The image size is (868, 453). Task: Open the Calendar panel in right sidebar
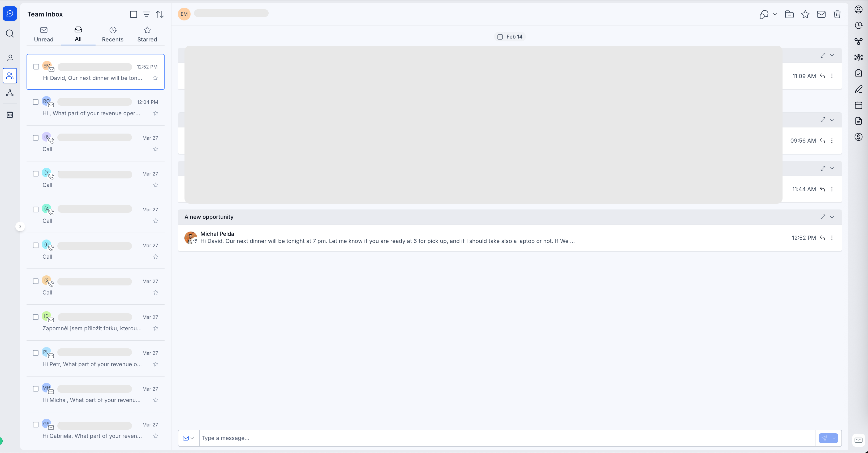858,105
